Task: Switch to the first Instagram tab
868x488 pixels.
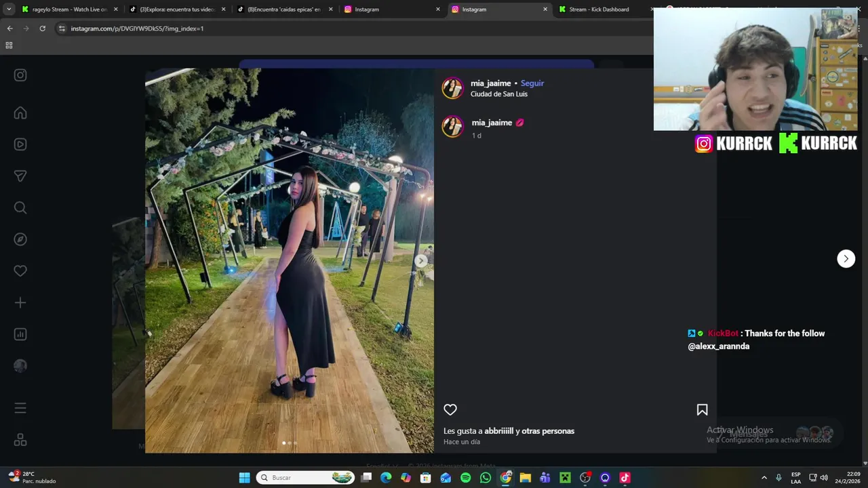Action: click(392, 9)
